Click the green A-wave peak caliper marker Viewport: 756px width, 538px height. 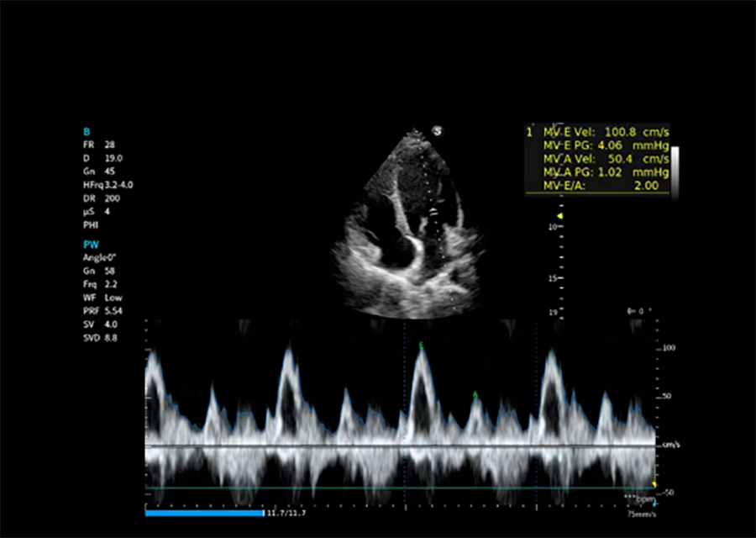click(x=475, y=393)
